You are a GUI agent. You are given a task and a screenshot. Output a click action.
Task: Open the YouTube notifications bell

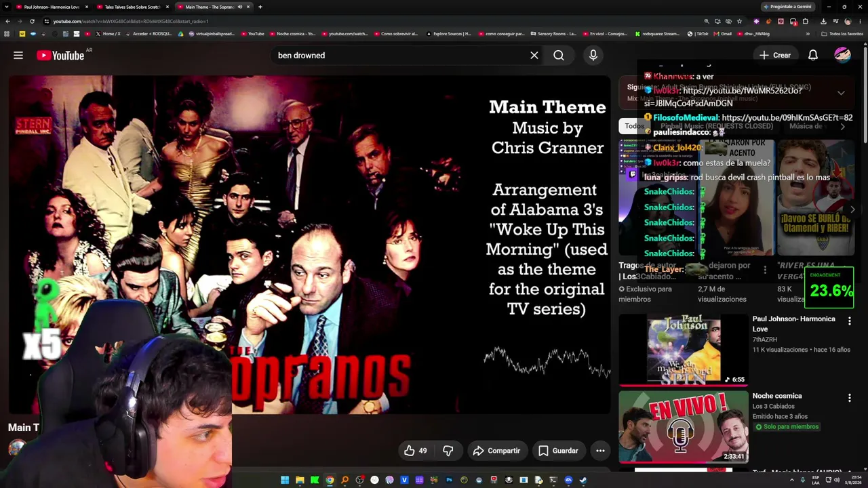[x=812, y=56]
